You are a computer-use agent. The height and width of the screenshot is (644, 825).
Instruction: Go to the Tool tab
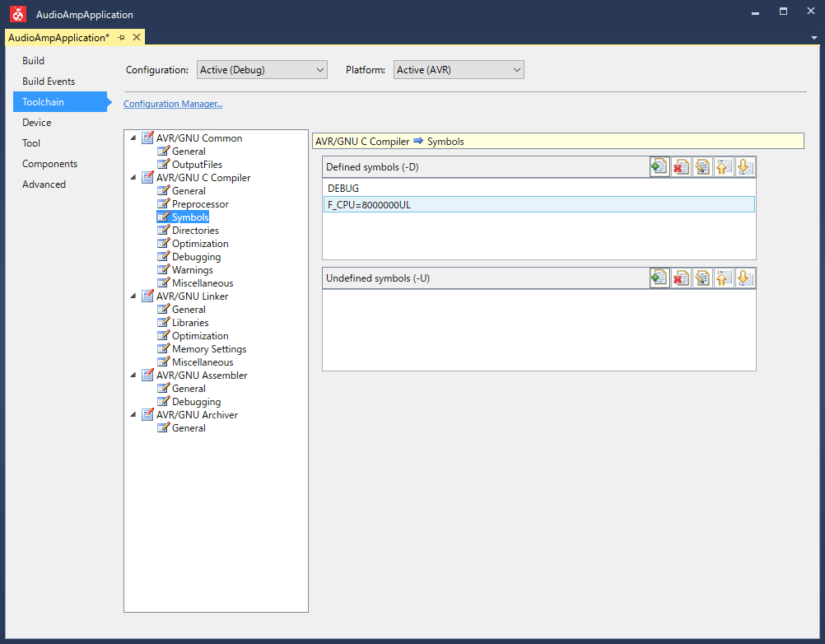[31, 143]
